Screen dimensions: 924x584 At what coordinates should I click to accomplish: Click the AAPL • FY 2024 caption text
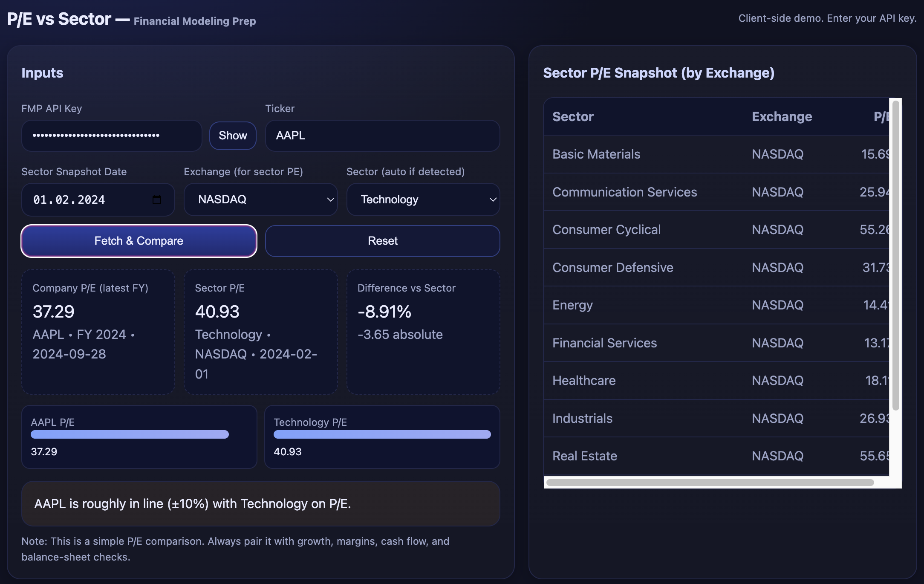pyautogui.click(x=84, y=344)
